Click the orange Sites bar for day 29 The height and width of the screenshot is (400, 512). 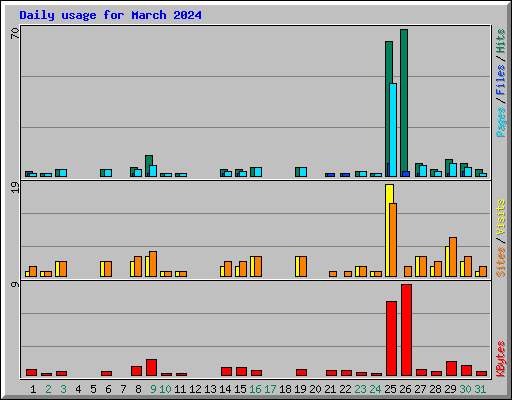[453, 257]
